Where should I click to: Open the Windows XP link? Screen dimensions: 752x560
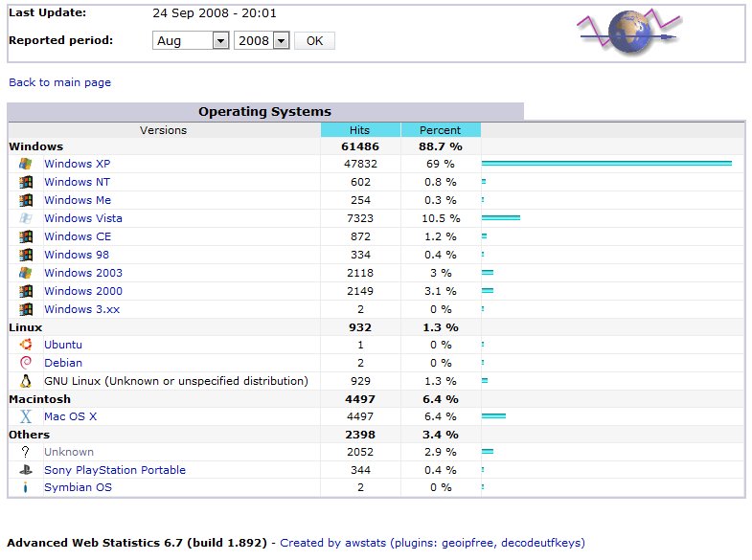coord(78,164)
